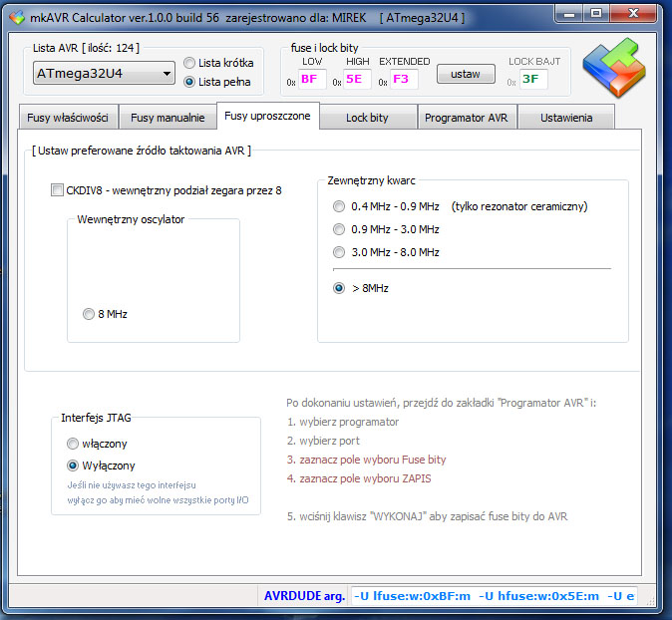Image resolution: width=672 pixels, height=620 pixels.
Task: Toggle the CKDIV8 clock divide checkbox
Action: (57, 189)
